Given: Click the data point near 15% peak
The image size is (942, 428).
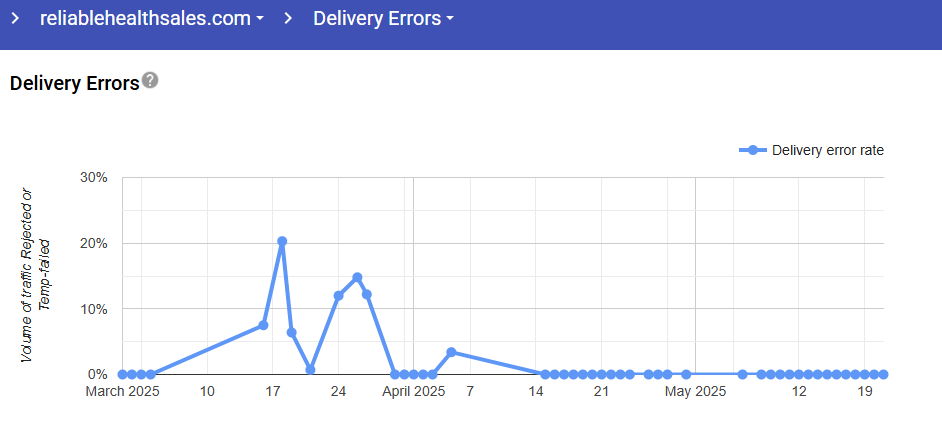Looking at the screenshot, I should 357,277.
